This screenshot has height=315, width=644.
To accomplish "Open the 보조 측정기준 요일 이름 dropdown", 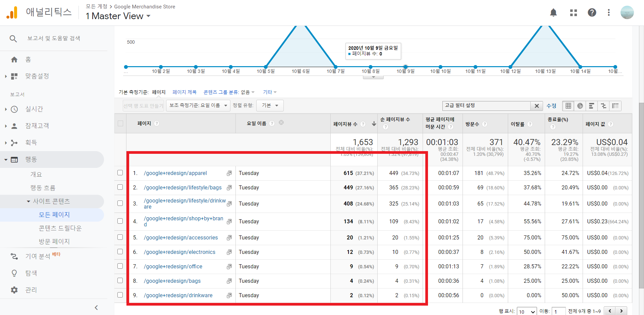I will [x=198, y=105].
